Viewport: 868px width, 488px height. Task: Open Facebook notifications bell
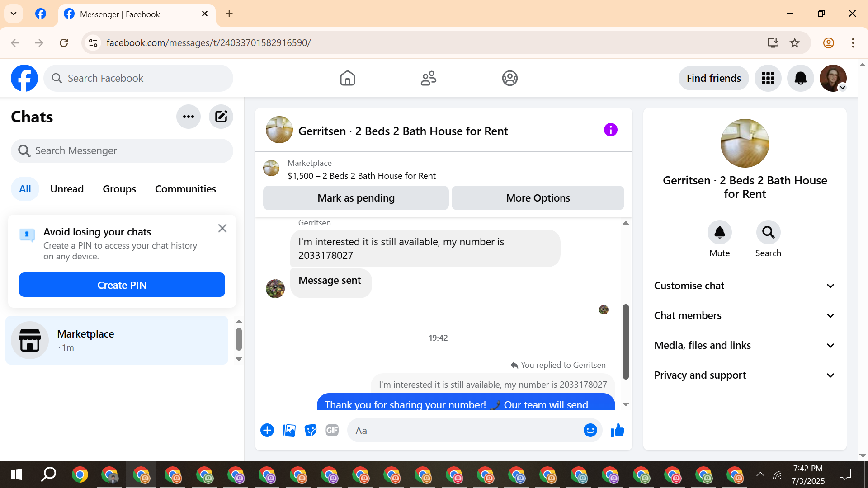(x=800, y=78)
